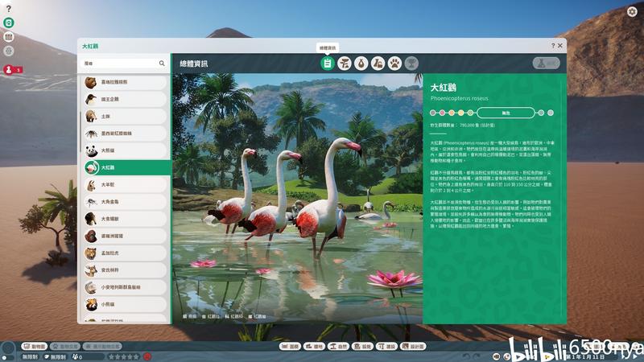Click the undo arrow in bottom bar
The height and width of the screenshot is (362, 644).
[x=466, y=356]
